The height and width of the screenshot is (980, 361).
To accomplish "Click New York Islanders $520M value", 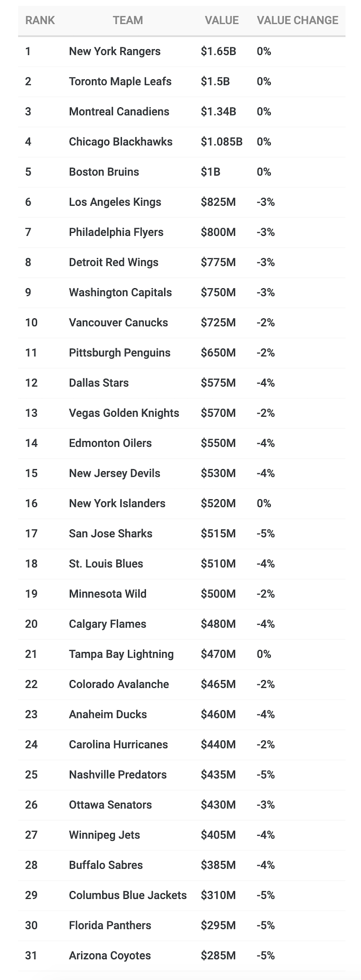I will click(218, 503).
